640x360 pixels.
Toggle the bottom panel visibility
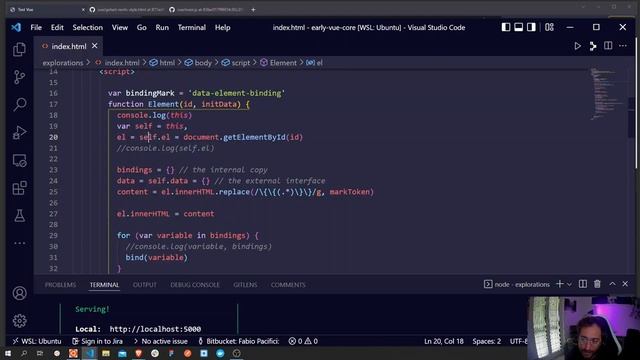coord(518,27)
